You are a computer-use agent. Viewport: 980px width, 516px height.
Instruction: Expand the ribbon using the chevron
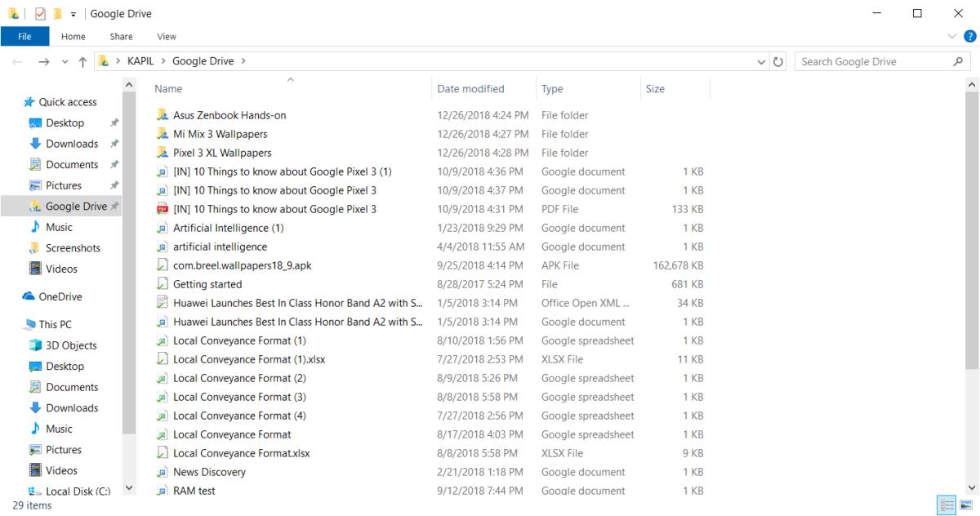(x=952, y=36)
